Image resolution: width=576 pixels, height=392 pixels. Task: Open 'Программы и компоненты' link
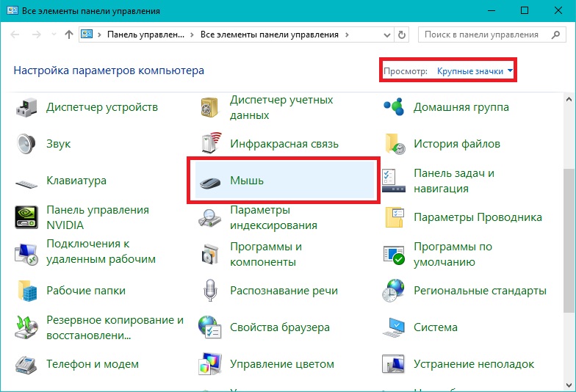(x=266, y=254)
